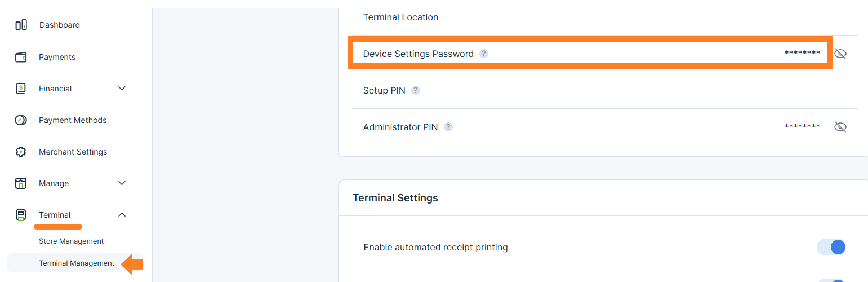Image resolution: width=868 pixels, height=282 pixels.
Task: Click the Terminal Location row
Action: [400, 17]
